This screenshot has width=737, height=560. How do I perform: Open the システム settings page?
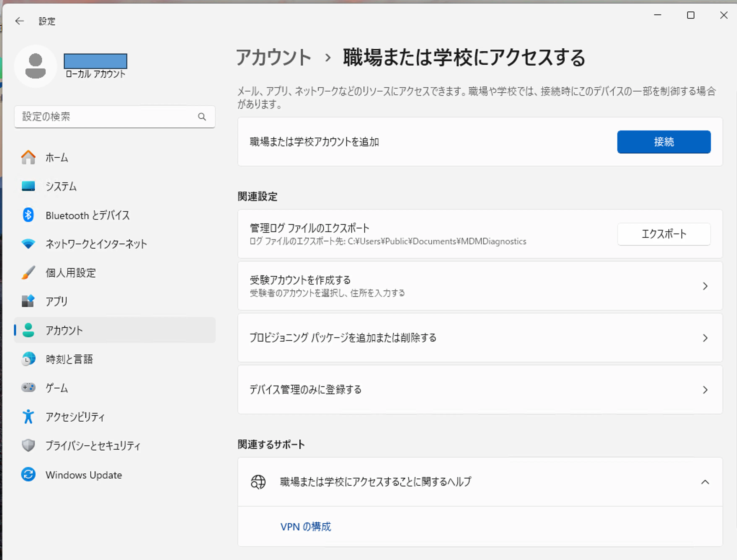coord(115,186)
